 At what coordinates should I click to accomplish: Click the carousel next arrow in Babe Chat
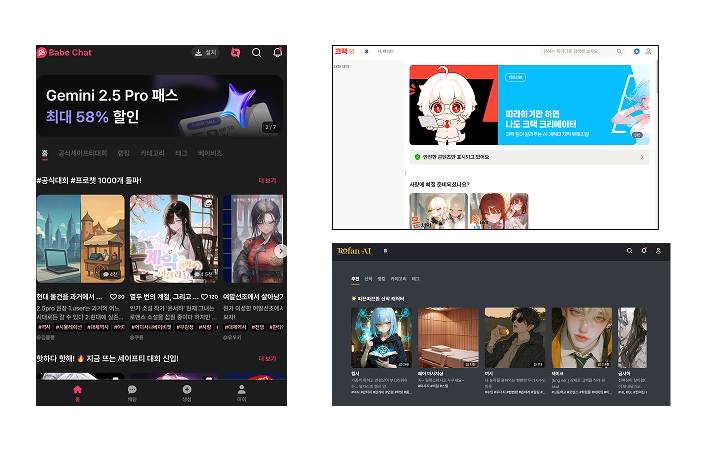[280, 251]
